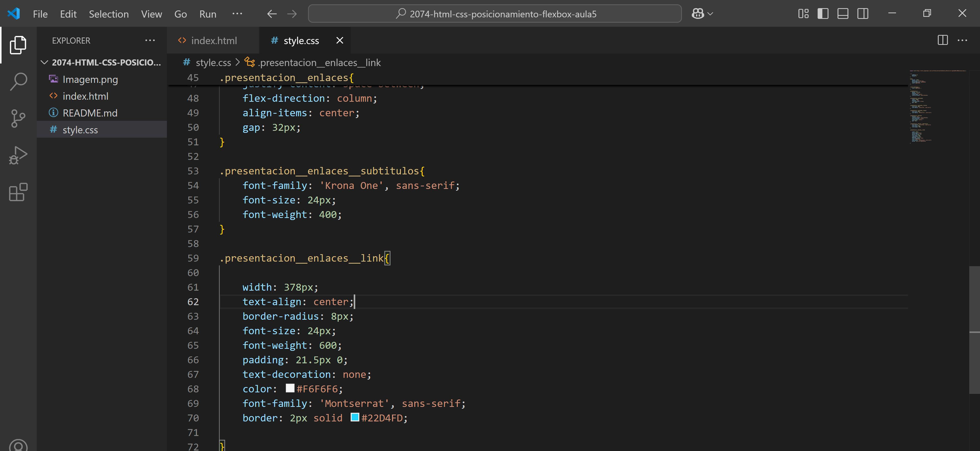
Task: Split the editor to the right
Action: (x=942, y=40)
